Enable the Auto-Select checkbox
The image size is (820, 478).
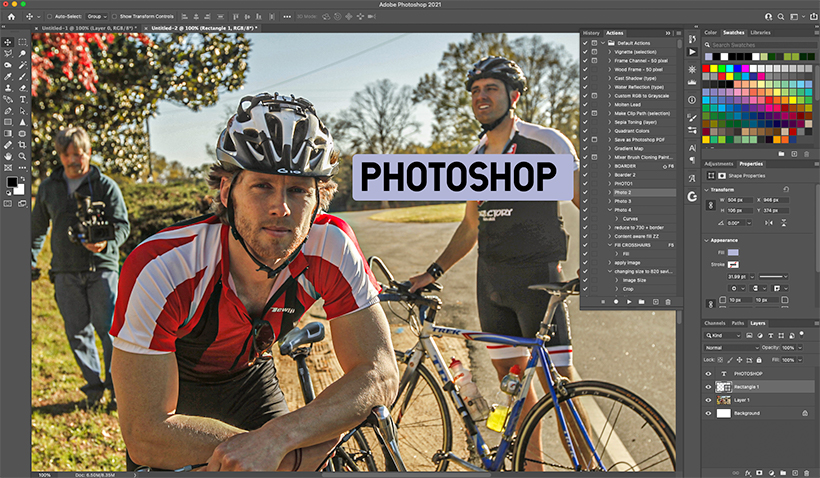point(49,16)
